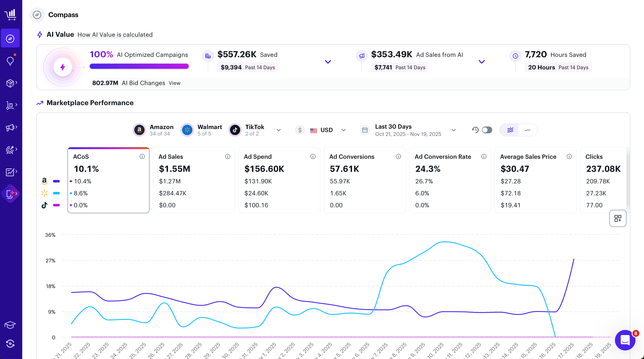
Task: Click the target goals sidebar icon
Action: [x=10, y=150]
